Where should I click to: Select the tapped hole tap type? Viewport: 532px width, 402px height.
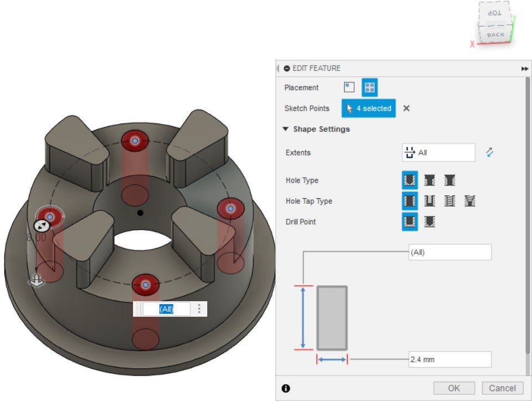pyautogui.click(x=449, y=201)
